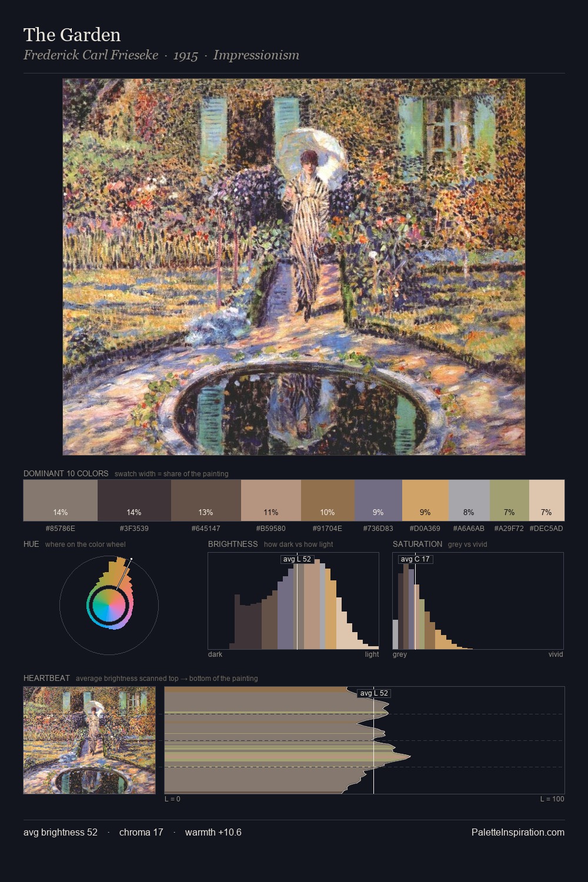The width and height of the screenshot is (588, 882).
Task: Click the avg L 52 heartbeat label
Action: pos(374,693)
